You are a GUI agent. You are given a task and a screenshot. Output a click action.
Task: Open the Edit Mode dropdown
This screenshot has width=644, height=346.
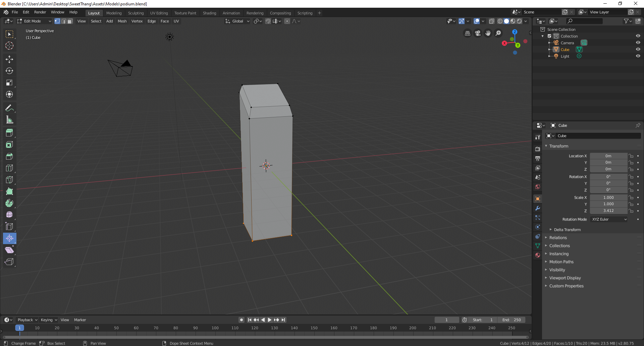coord(34,21)
